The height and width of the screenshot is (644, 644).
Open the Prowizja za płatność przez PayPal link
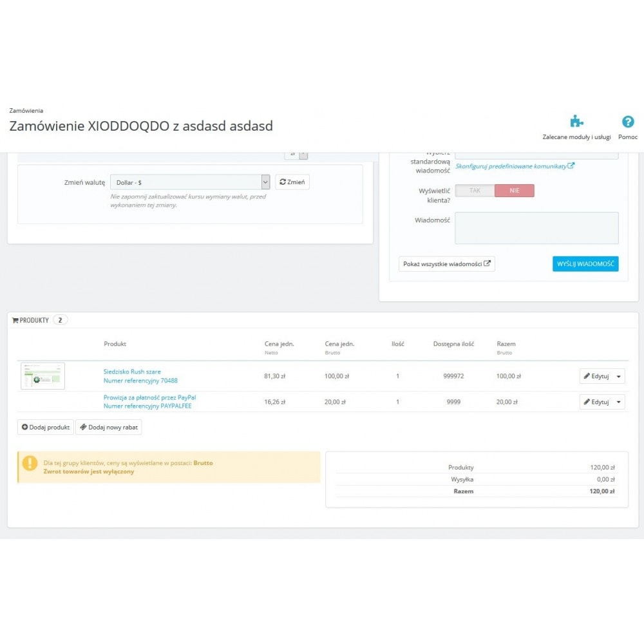[x=149, y=397]
